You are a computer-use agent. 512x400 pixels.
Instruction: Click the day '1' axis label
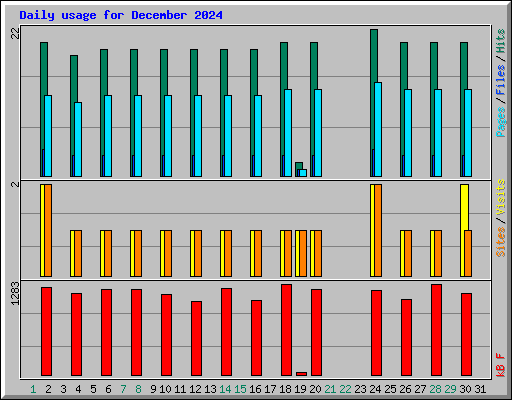tap(33, 389)
